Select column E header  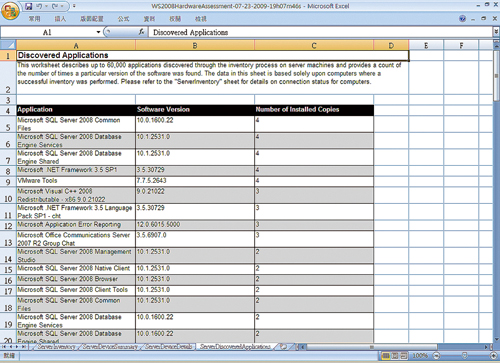[426, 45]
